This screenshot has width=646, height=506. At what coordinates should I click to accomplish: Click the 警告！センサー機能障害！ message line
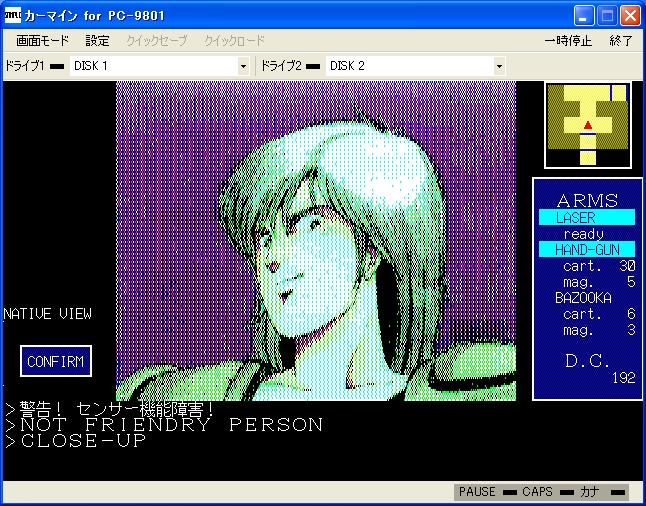[110, 409]
